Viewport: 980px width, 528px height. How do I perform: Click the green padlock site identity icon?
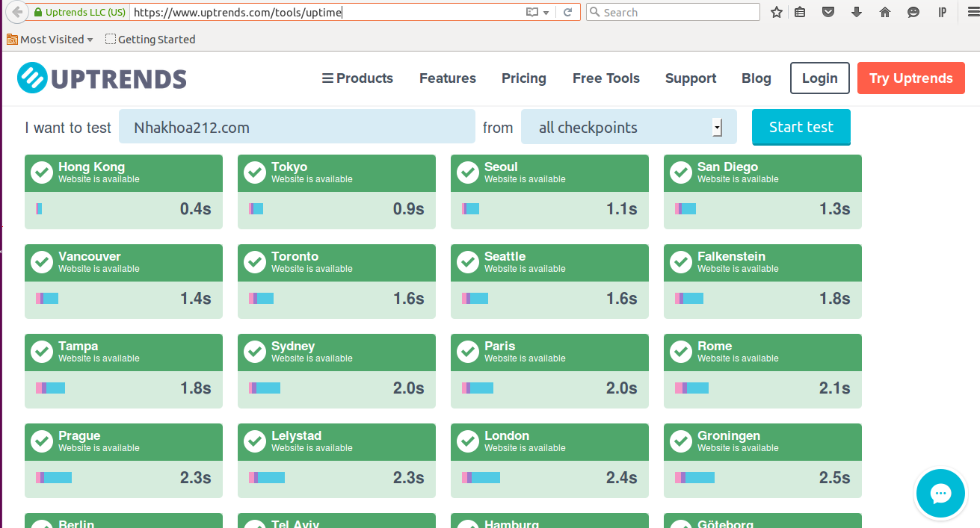38,13
